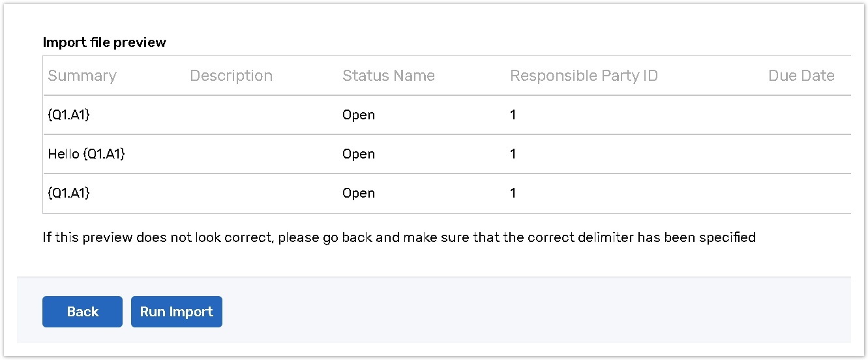Select Open status in Hello {Q1.A1} row

(x=359, y=155)
